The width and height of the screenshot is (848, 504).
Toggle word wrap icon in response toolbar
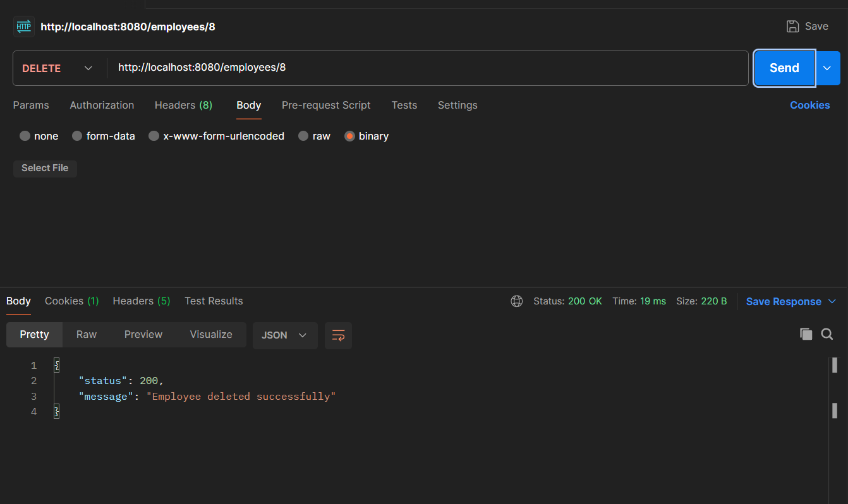tap(338, 335)
